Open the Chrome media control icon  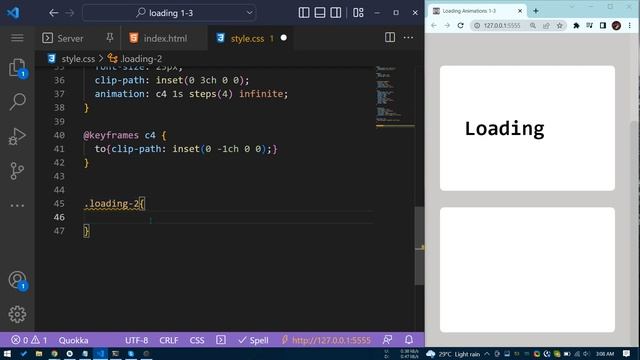coord(589,25)
